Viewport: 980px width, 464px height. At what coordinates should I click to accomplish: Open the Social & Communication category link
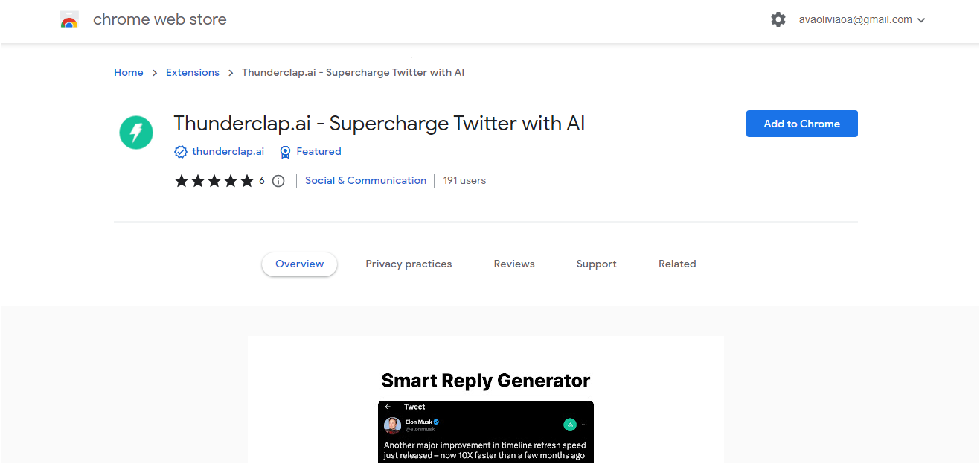[x=365, y=181]
